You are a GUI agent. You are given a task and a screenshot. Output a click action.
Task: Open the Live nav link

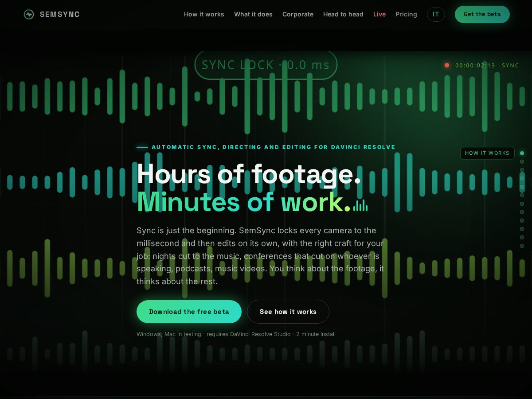(379, 14)
